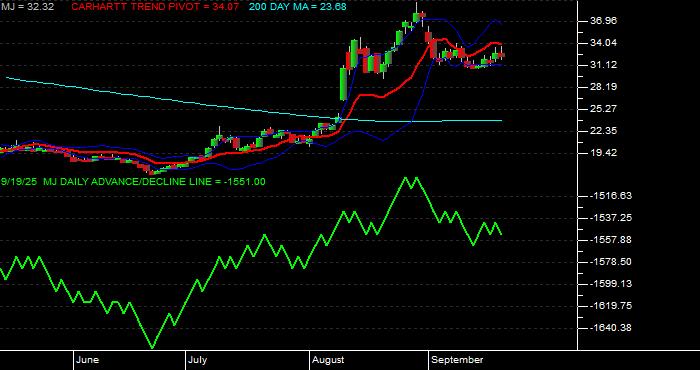Click the September month label
This screenshot has height=370, width=700.
pyautogui.click(x=457, y=360)
